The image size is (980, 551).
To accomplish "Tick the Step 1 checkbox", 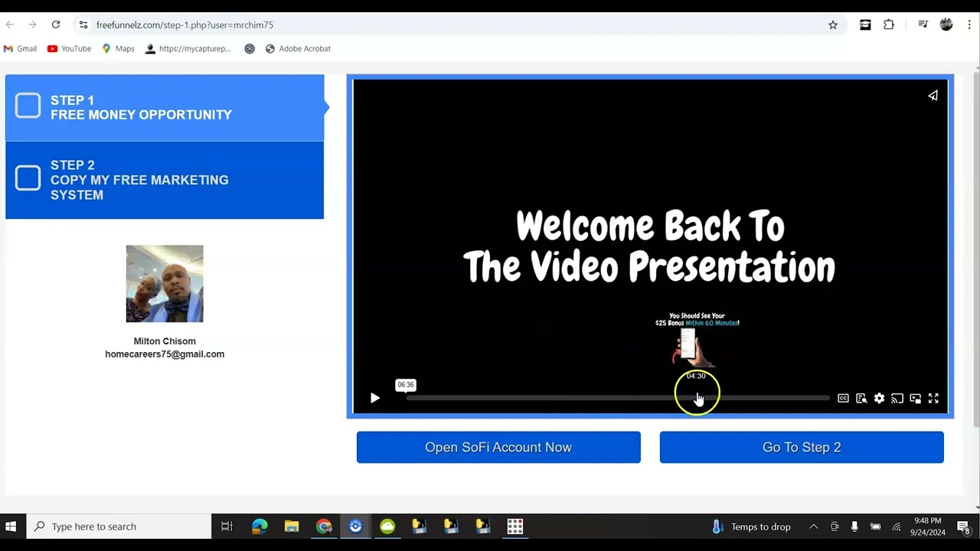I will tap(28, 106).
